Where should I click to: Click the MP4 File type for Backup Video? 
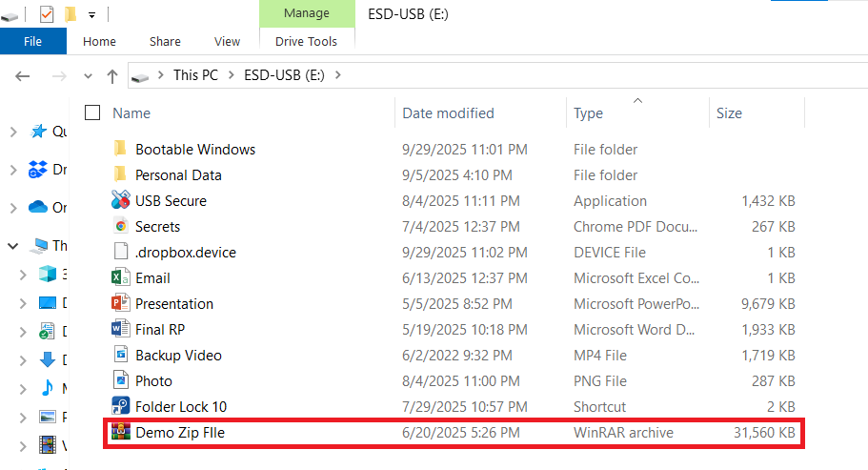tap(600, 356)
